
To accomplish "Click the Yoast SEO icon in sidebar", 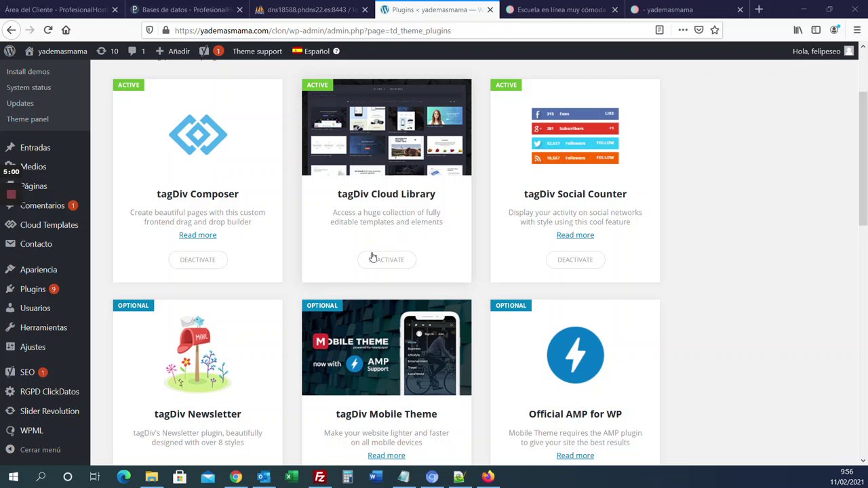I will [x=9, y=372].
